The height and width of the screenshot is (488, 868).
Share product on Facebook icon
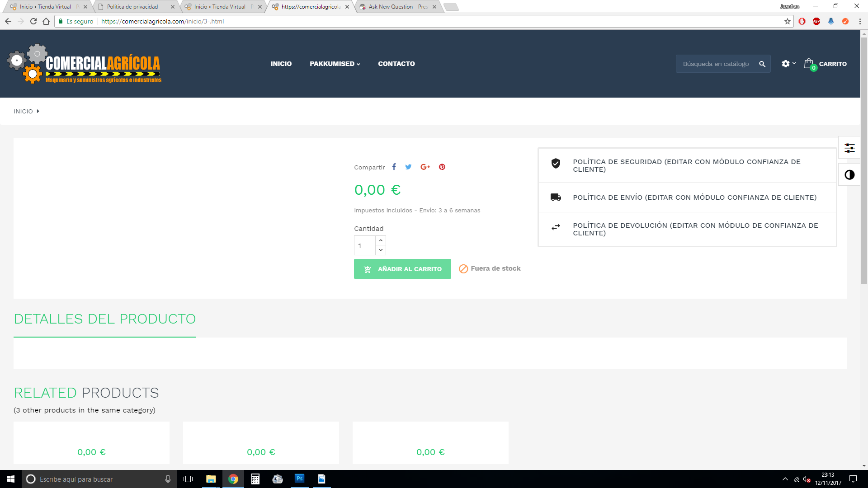pyautogui.click(x=394, y=167)
